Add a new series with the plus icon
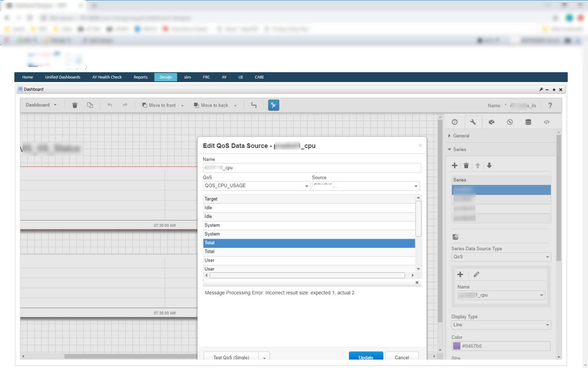This screenshot has height=368, width=588. click(x=455, y=166)
